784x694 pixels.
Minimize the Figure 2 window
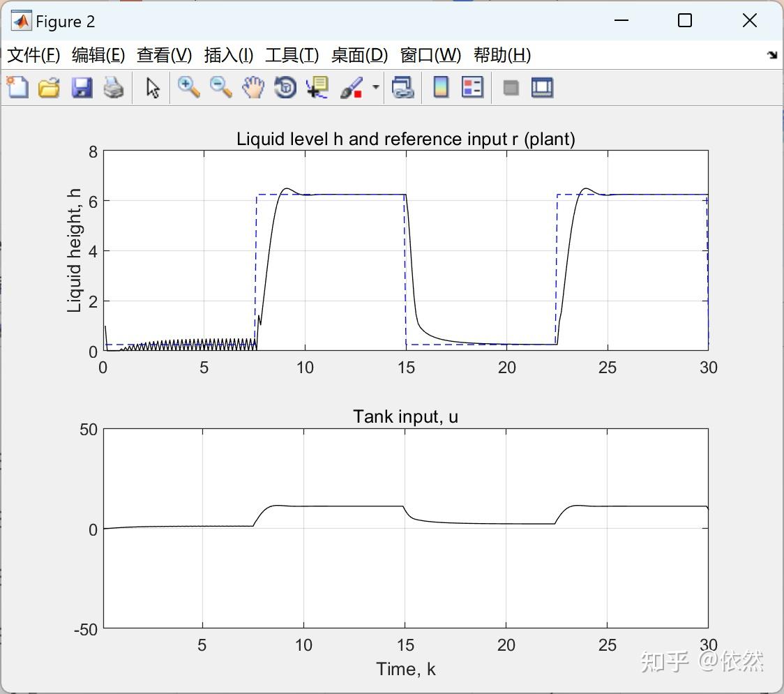(x=621, y=20)
